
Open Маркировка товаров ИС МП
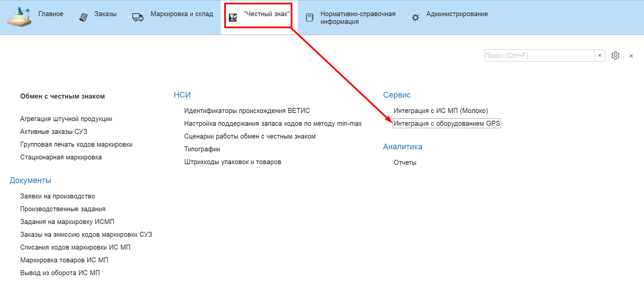pyautogui.click(x=64, y=260)
